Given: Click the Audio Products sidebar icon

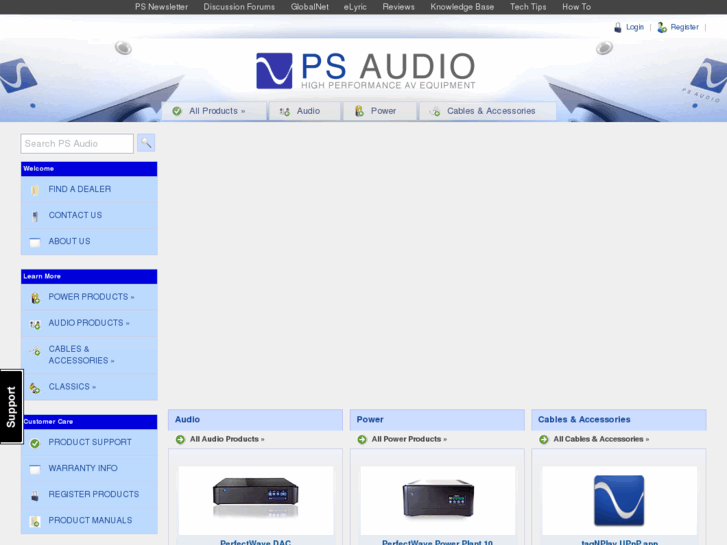Looking at the screenshot, I should 35,324.
